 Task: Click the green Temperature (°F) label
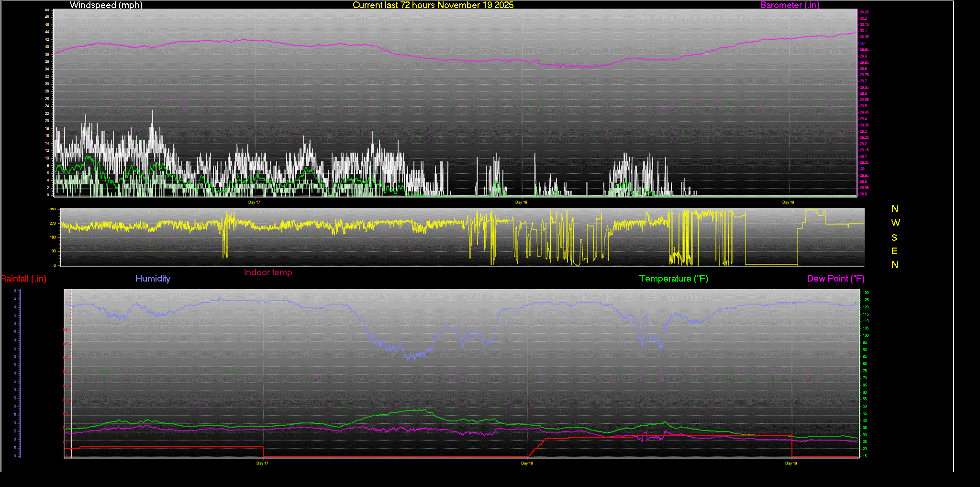[x=673, y=279]
